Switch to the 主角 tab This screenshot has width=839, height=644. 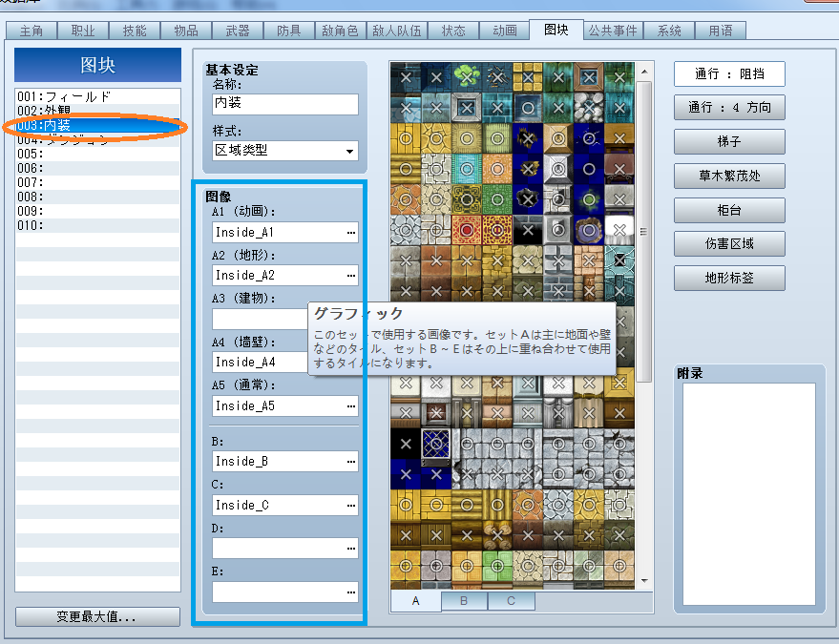pyautogui.click(x=31, y=31)
